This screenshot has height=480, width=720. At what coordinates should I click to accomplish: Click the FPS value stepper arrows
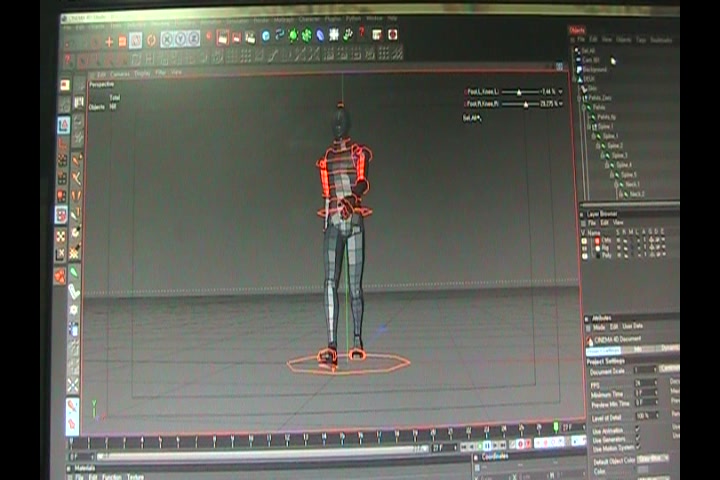tap(655, 383)
